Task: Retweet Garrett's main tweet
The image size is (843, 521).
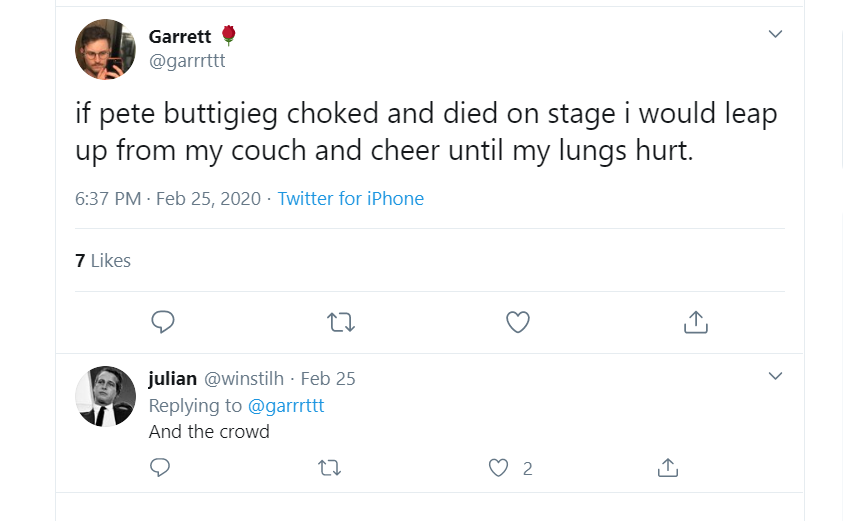Action: tap(341, 322)
